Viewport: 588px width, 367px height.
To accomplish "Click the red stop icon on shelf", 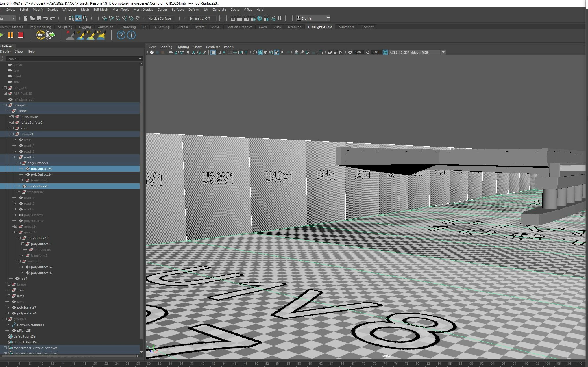I will pos(21,35).
